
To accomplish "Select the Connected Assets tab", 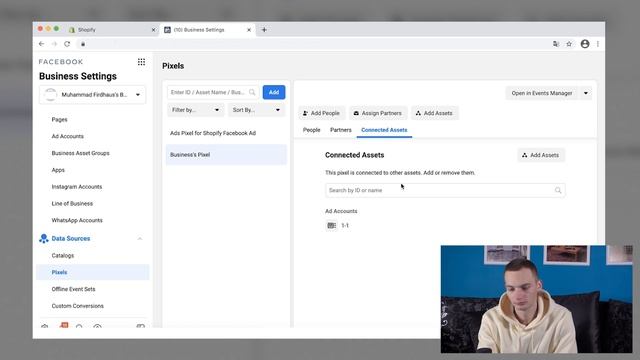I will tap(384, 130).
